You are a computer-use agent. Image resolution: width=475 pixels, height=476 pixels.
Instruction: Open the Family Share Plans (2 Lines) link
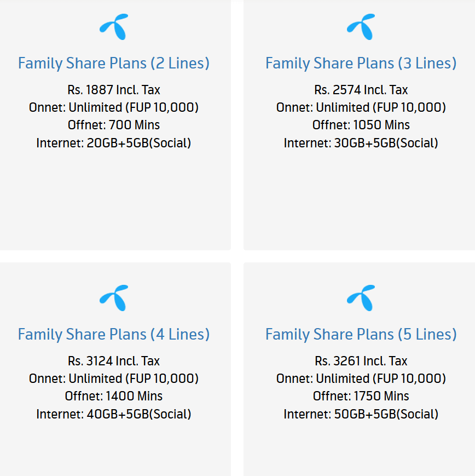point(114,63)
